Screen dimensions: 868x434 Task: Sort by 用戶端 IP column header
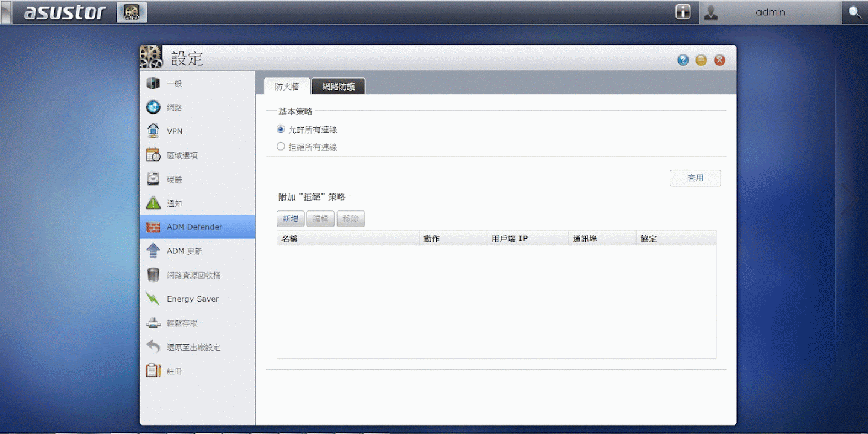point(527,238)
